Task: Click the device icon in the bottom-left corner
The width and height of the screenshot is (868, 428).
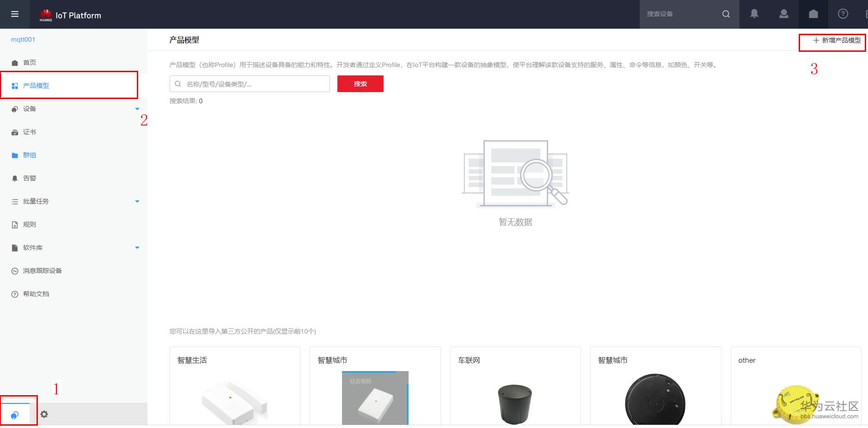Action: (15, 415)
